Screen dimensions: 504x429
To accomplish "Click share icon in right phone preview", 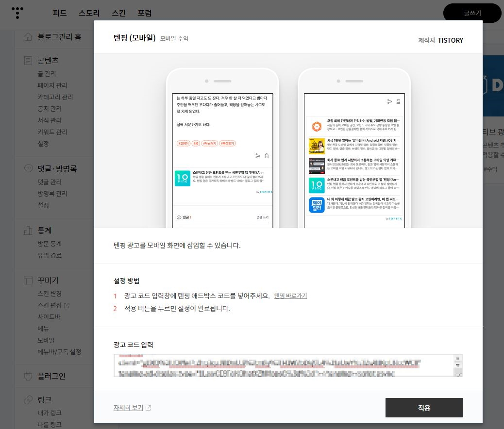I will [389, 101].
